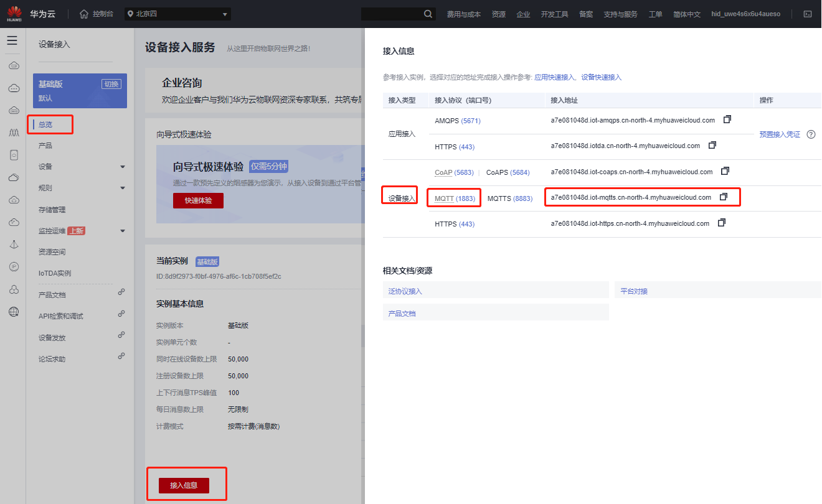The image size is (822, 504).
Task: Open the hid_uwe4s6x6u4aueso account menu
Action: [745, 14]
